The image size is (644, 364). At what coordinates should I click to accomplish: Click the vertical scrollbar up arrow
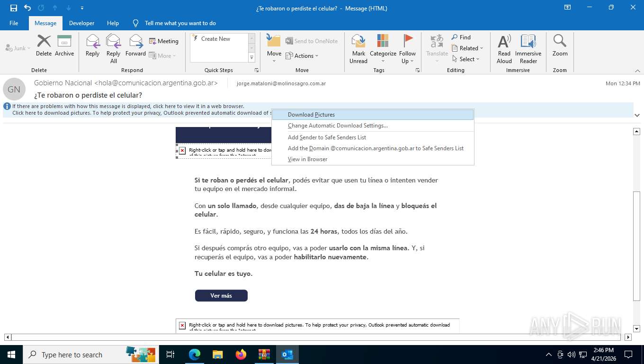click(637, 131)
